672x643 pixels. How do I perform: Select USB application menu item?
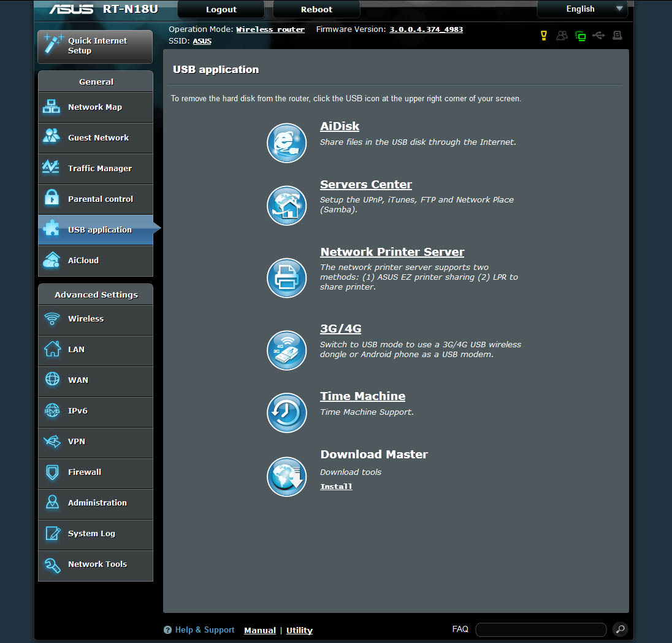(x=96, y=230)
